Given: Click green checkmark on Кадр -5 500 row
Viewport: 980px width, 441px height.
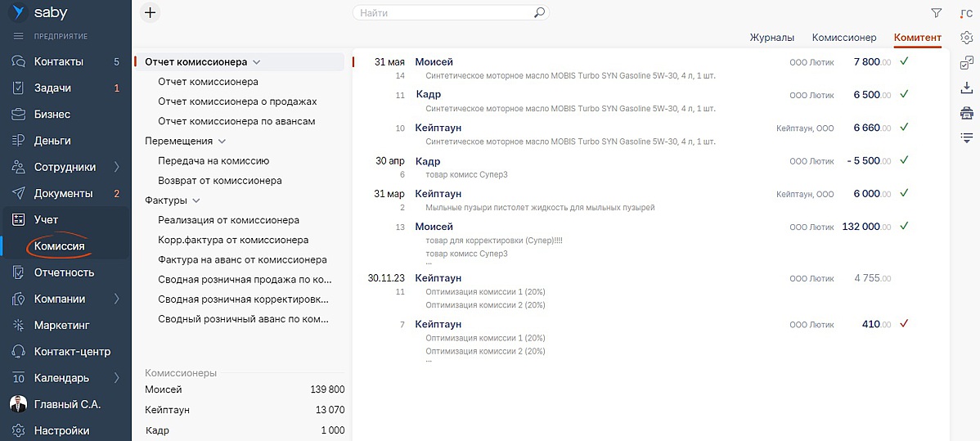Looking at the screenshot, I should click(x=904, y=161).
